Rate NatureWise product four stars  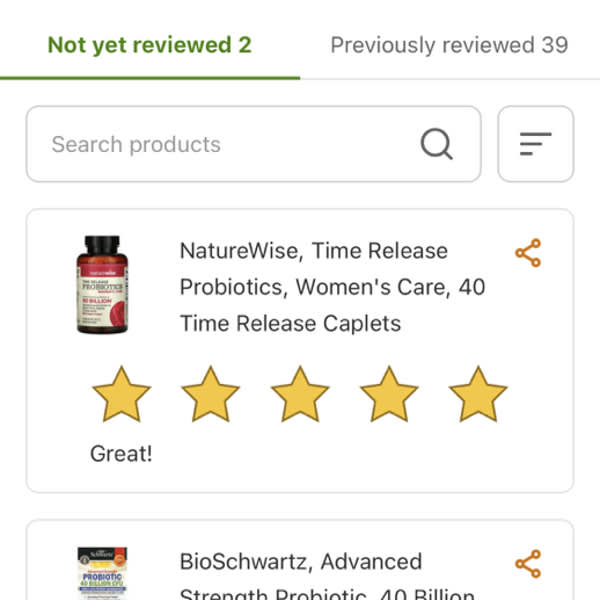click(389, 394)
